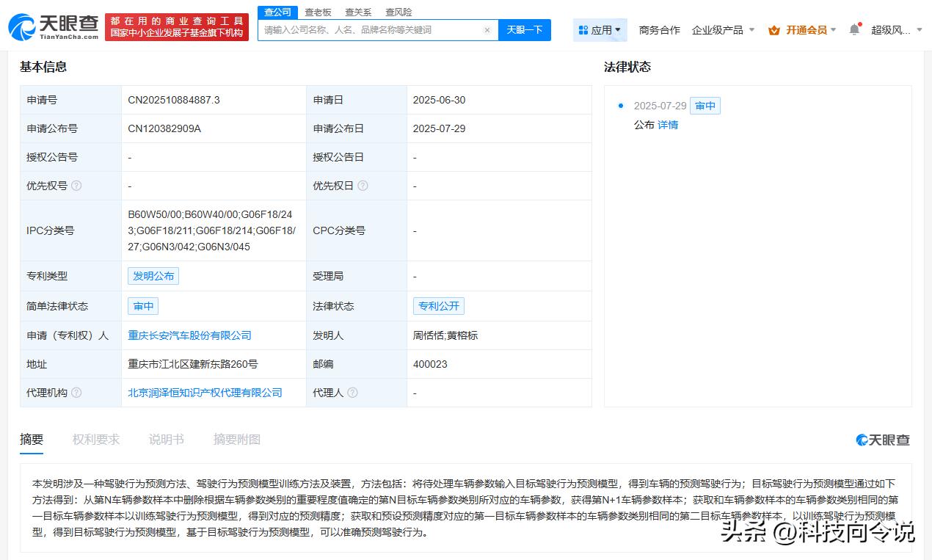
Task: Click the 法律状态 panel heading
Action: click(627, 67)
